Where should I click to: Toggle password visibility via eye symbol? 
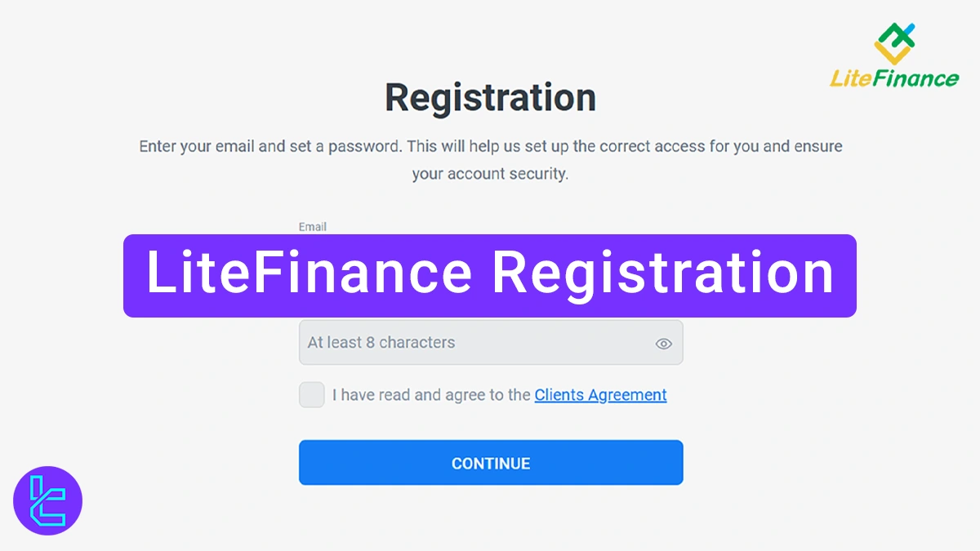[x=663, y=343]
